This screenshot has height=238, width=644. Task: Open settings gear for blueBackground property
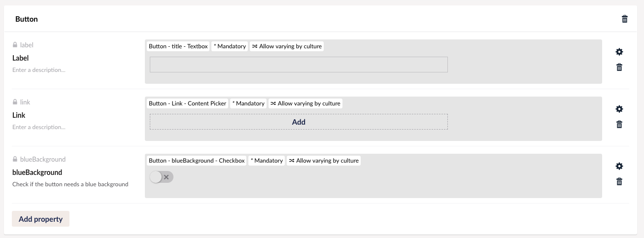pyautogui.click(x=619, y=166)
